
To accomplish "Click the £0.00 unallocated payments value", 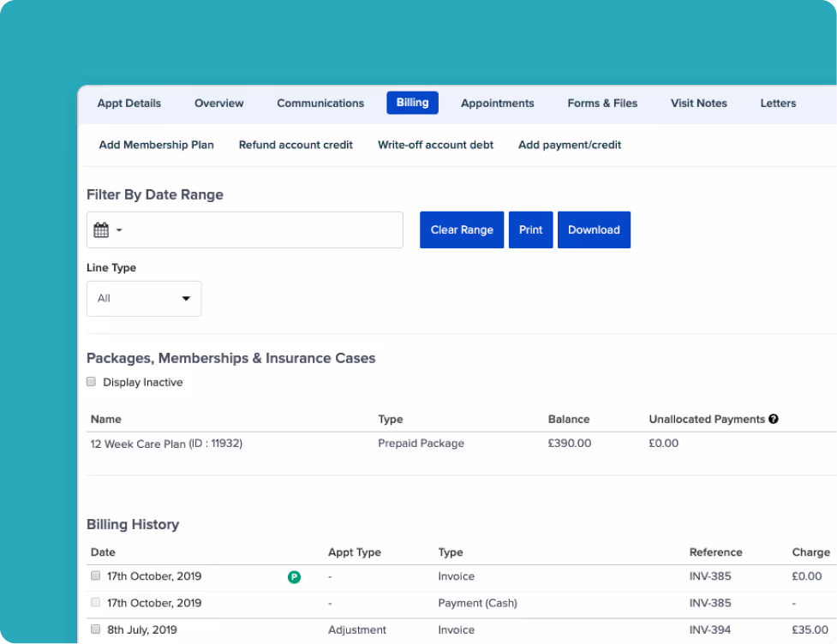I will click(663, 444).
